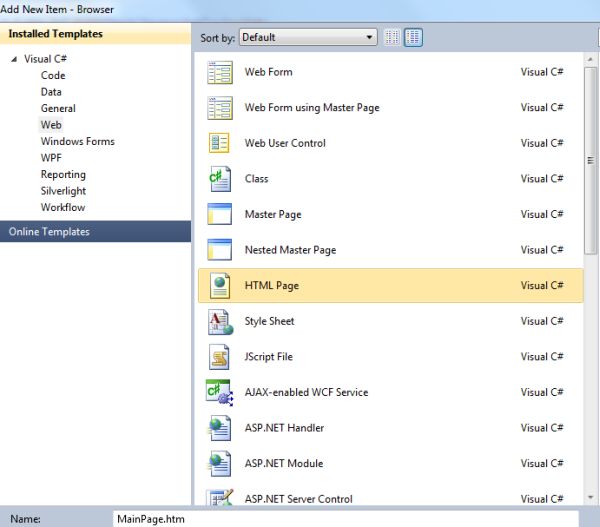Image resolution: width=600 pixels, height=527 pixels.
Task: Choose the 'Web User Control' label
Action: (x=285, y=143)
